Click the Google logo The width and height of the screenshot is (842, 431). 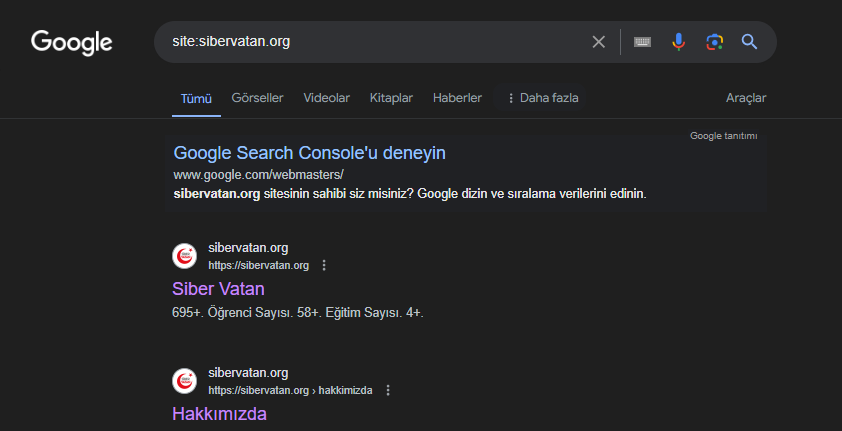(x=72, y=42)
